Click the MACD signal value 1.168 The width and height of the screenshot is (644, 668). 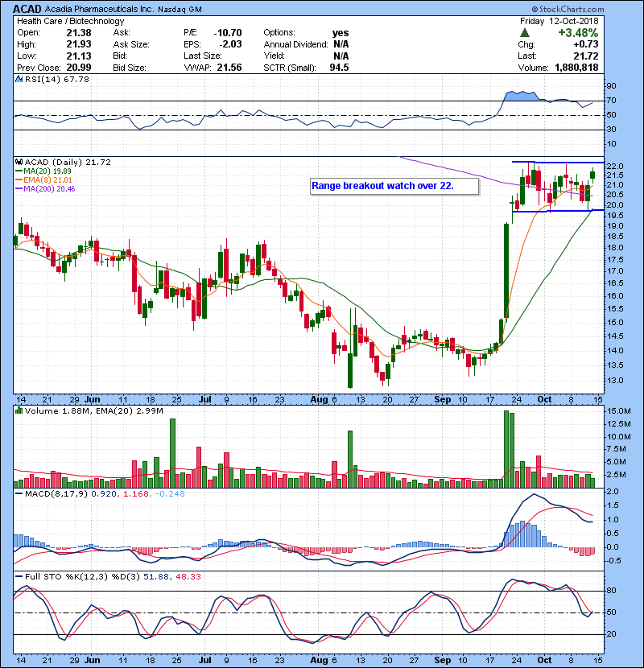(135, 494)
